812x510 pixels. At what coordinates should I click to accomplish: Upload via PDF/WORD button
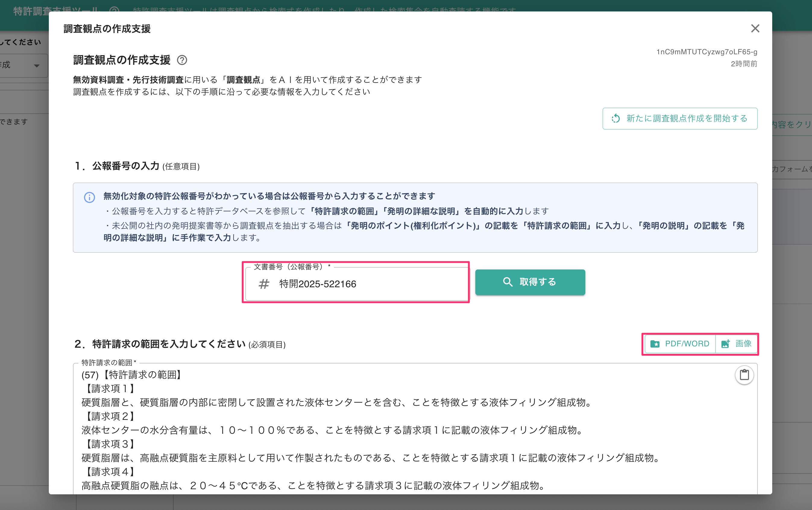(x=680, y=344)
